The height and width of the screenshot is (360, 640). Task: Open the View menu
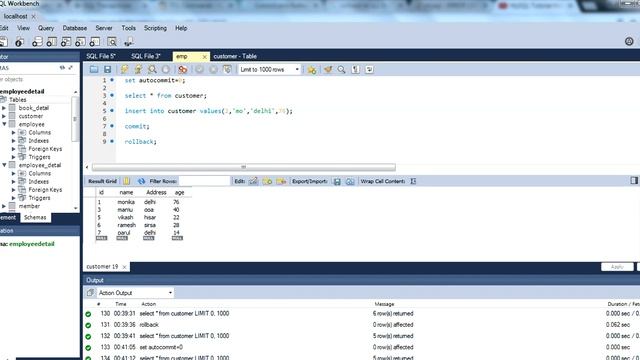(x=23, y=28)
